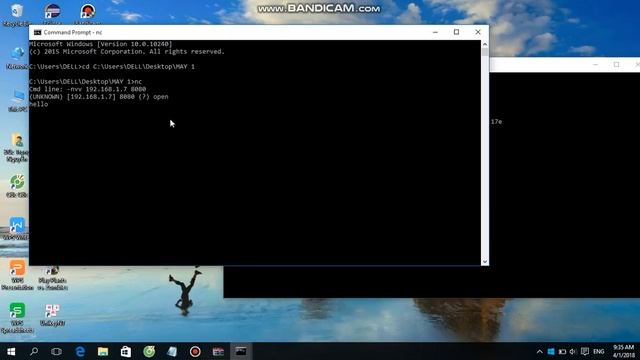640x360 pixels.
Task: Minimize the background console window
Action: coord(596,64)
